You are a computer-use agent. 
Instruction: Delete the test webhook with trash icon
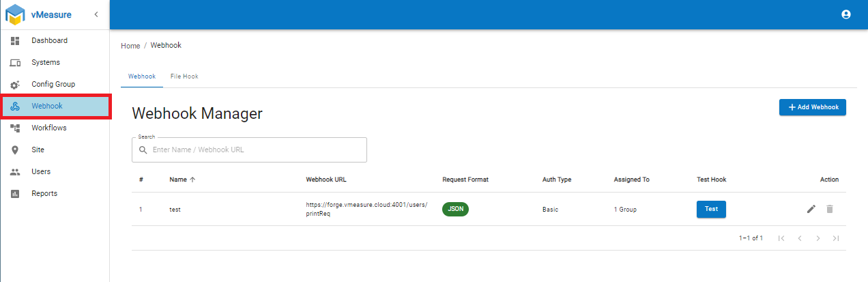[x=830, y=209]
